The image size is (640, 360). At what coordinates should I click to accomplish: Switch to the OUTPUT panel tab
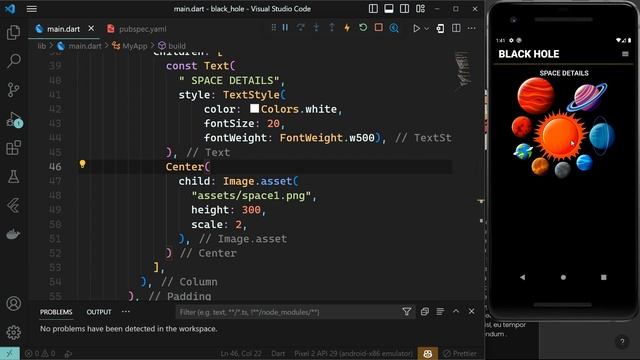(99, 312)
